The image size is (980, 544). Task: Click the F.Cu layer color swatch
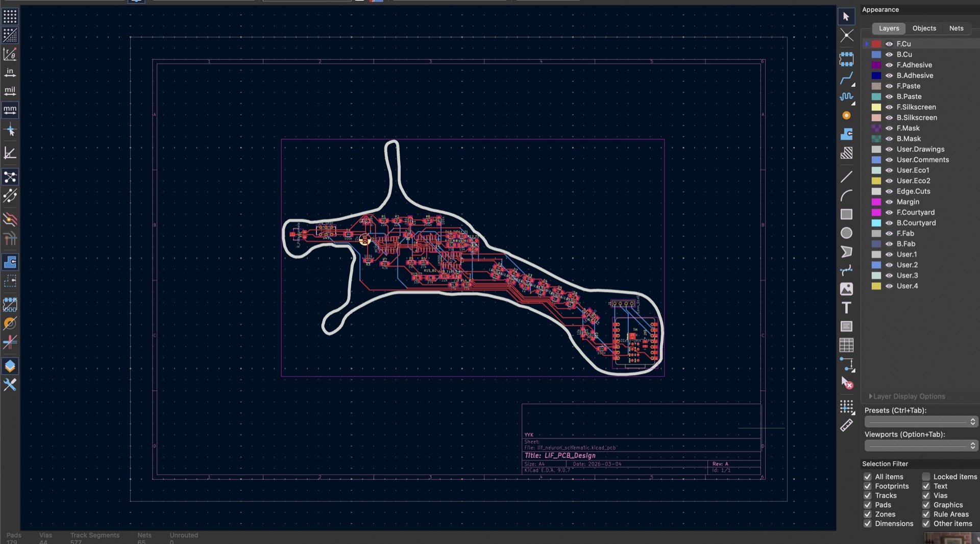tap(876, 44)
